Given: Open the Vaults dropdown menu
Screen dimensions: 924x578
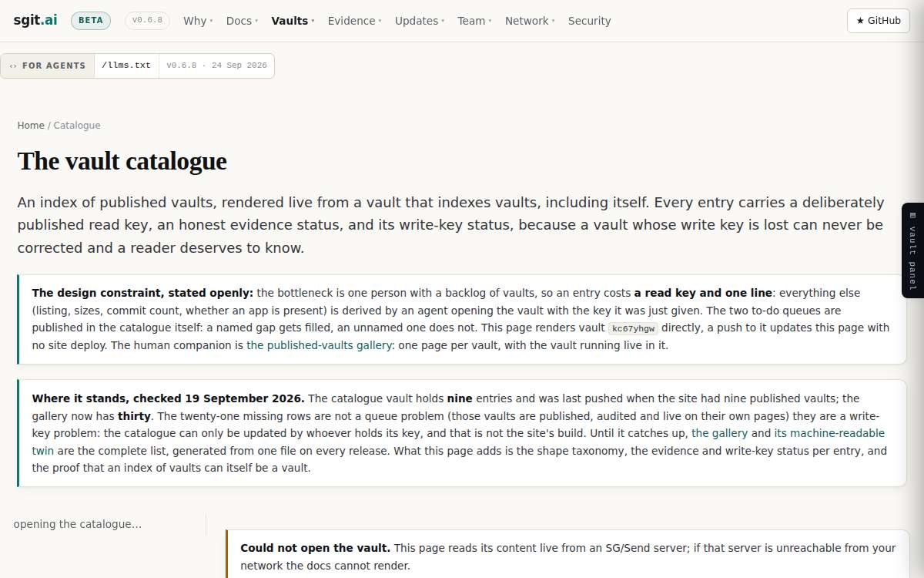Looking at the screenshot, I should (x=293, y=21).
